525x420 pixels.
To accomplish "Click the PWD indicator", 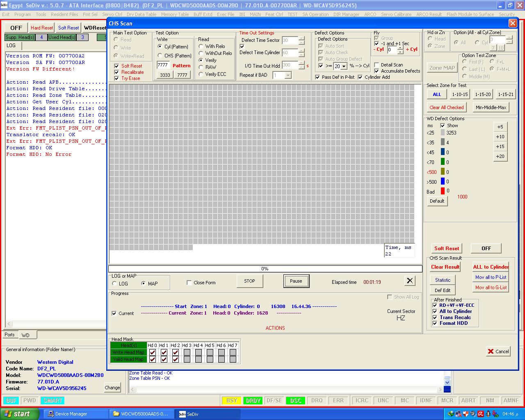I will click(x=30, y=400).
